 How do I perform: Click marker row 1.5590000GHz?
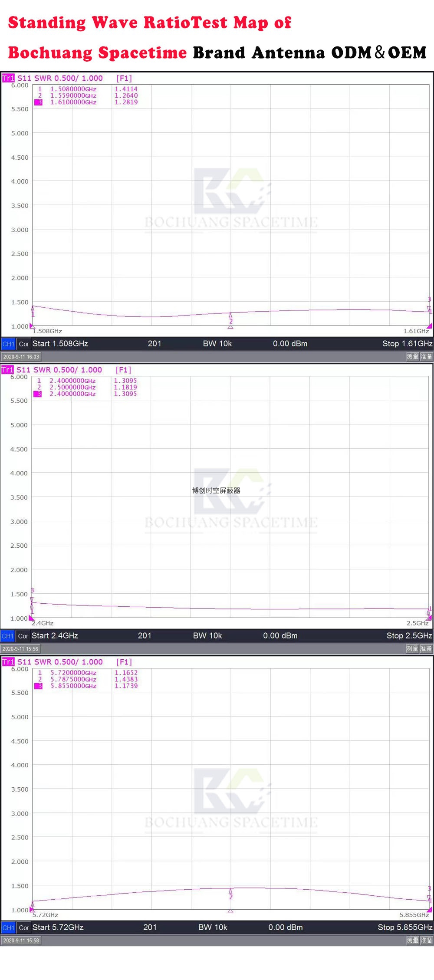88,95
